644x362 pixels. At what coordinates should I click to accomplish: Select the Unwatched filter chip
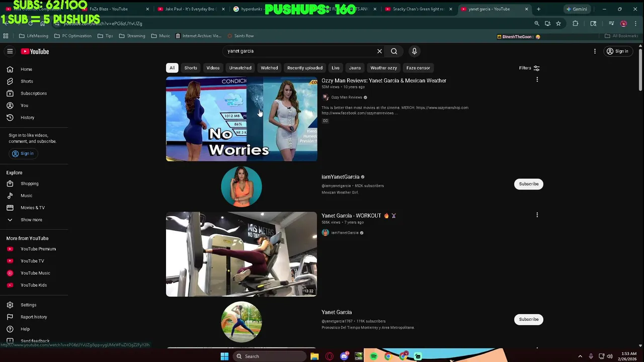[240, 68]
